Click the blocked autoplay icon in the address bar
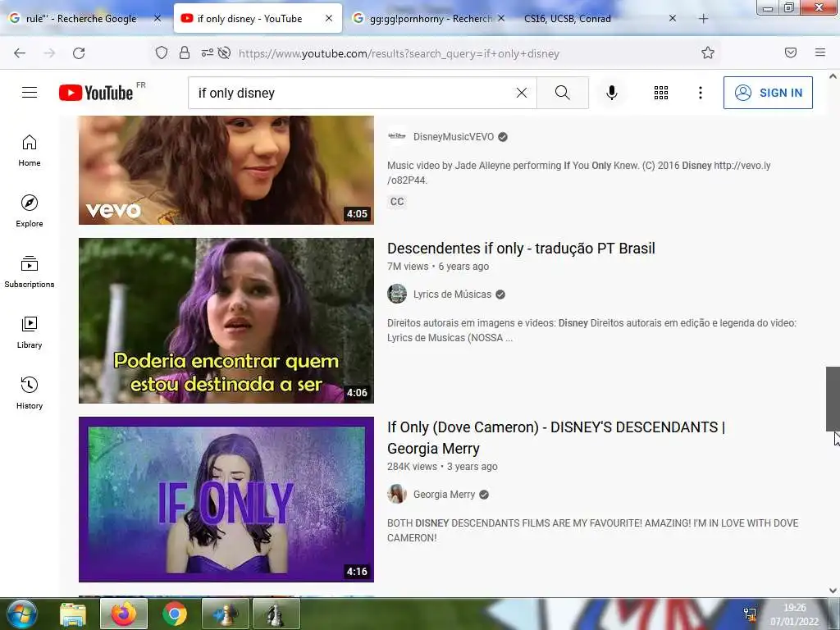The height and width of the screenshot is (630, 840). 225,52
